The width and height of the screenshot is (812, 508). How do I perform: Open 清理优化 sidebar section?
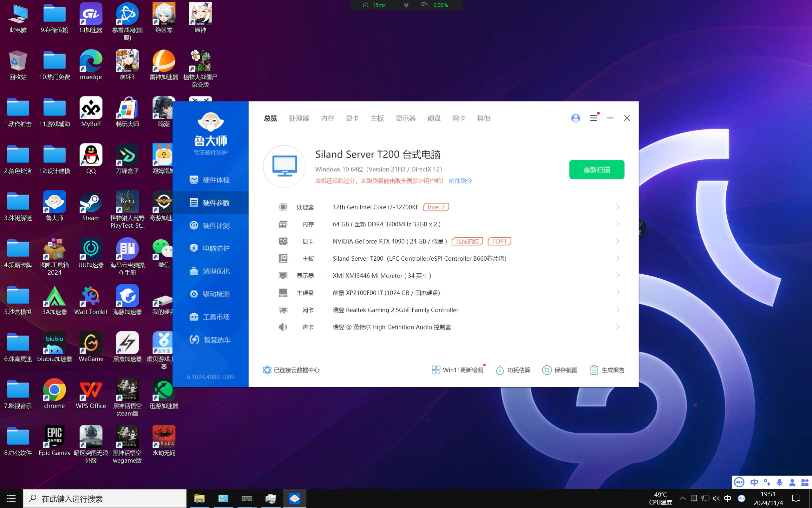pos(210,271)
